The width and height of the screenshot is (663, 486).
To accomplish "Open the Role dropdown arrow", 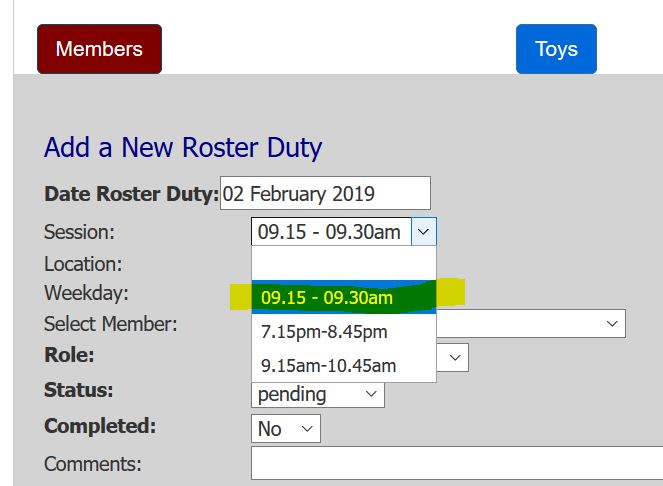I will point(454,358).
